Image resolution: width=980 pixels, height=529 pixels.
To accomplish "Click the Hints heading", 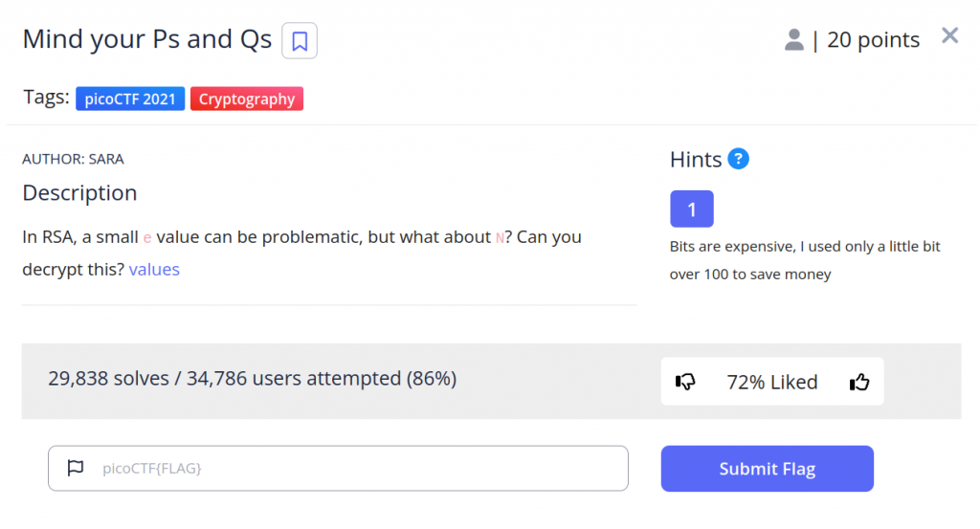I will click(696, 160).
